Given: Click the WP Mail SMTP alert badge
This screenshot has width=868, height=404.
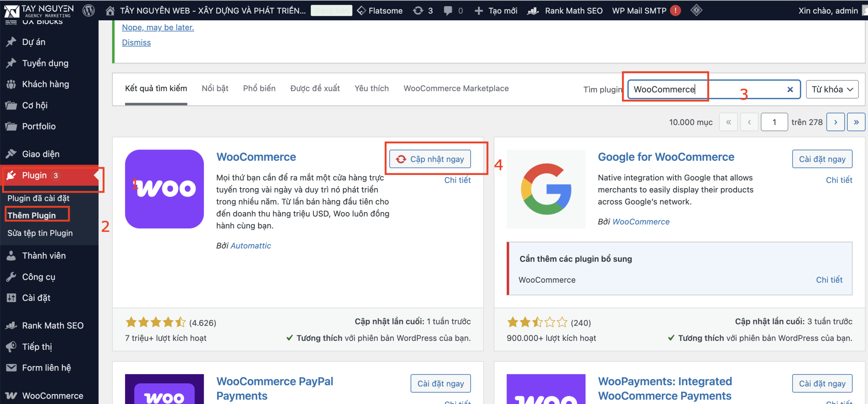Looking at the screenshot, I should 675,11.
